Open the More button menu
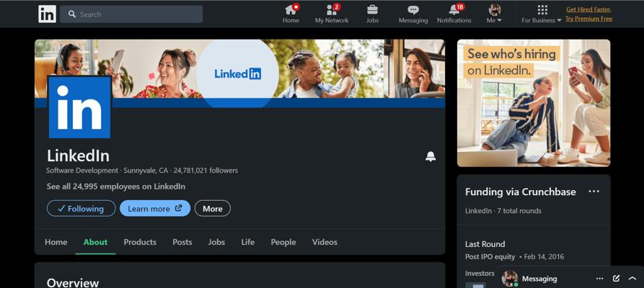This screenshot has height=288, width=644. (x=212, y=208)
